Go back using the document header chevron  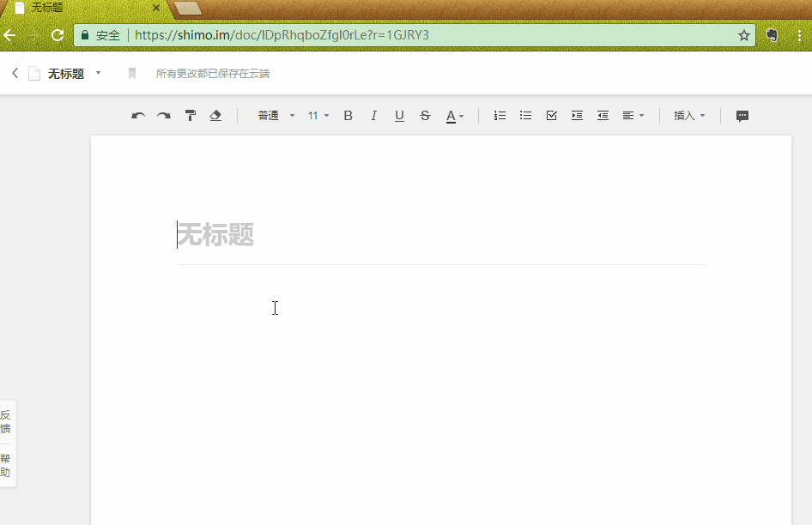15,73
